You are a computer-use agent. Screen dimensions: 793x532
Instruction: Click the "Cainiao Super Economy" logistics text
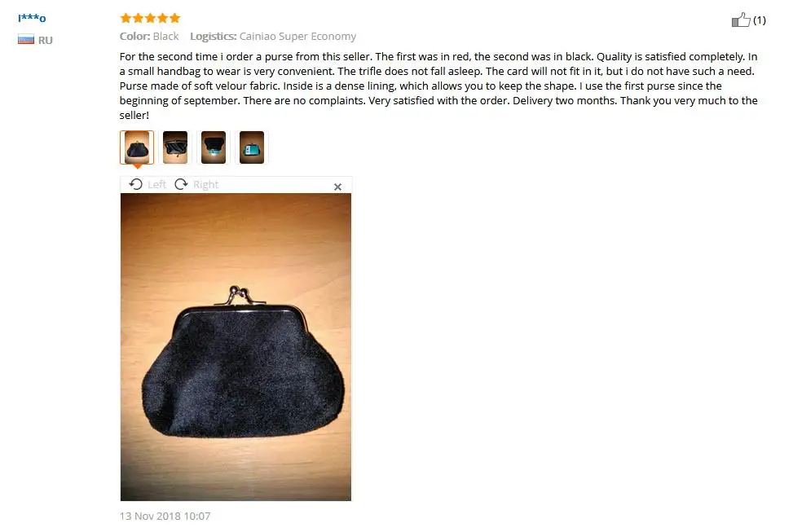coord(297,37)
